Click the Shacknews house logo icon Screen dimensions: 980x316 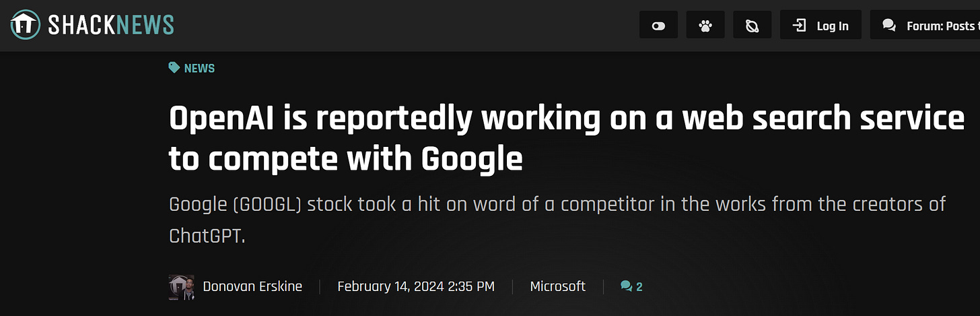tap(24, 25)
